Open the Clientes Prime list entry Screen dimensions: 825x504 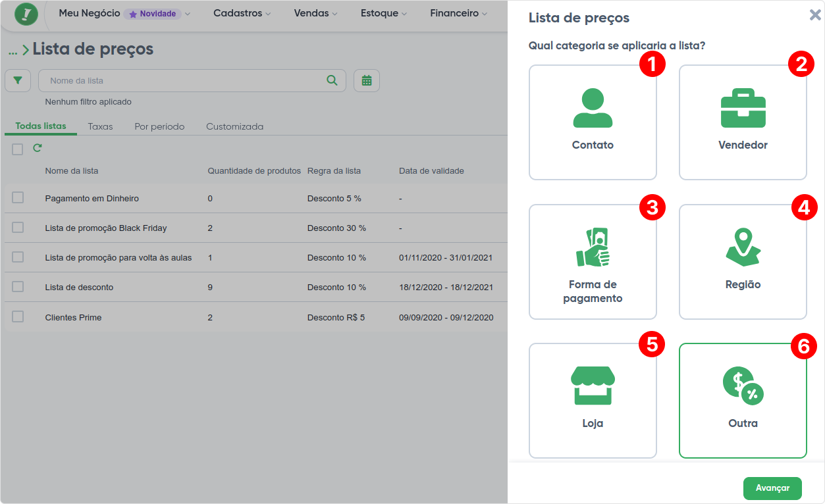[x=73, y=317]
